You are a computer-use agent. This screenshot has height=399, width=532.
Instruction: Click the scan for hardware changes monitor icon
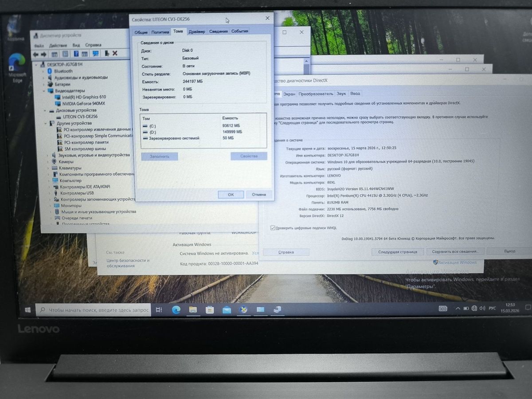click(95, 54)
